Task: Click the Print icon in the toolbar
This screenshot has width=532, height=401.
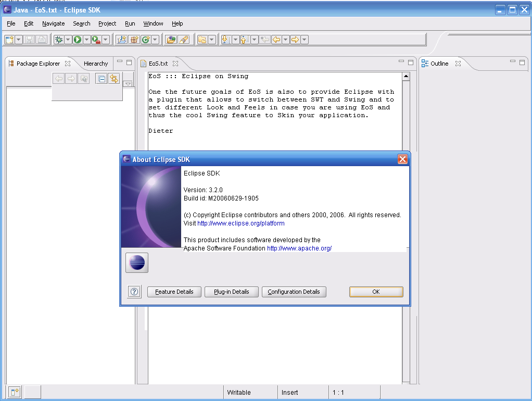Action: [42, 40]
